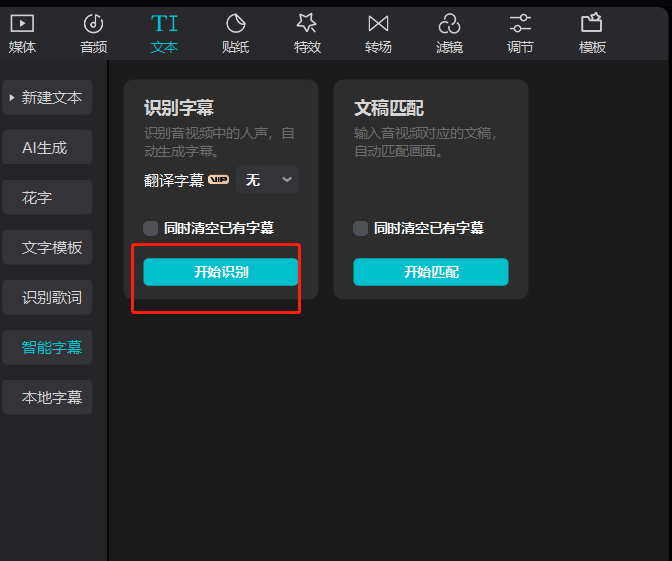
Task: Click the 特效 effects star icon
Action: click(307, 24)
